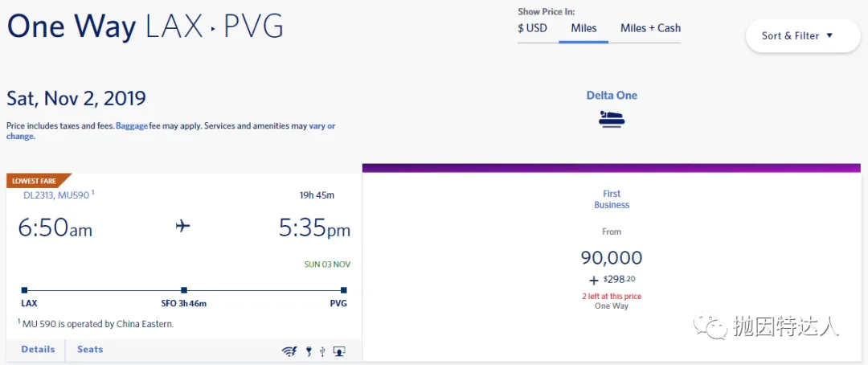Click the 'vary or change' link

click(322, 125)
